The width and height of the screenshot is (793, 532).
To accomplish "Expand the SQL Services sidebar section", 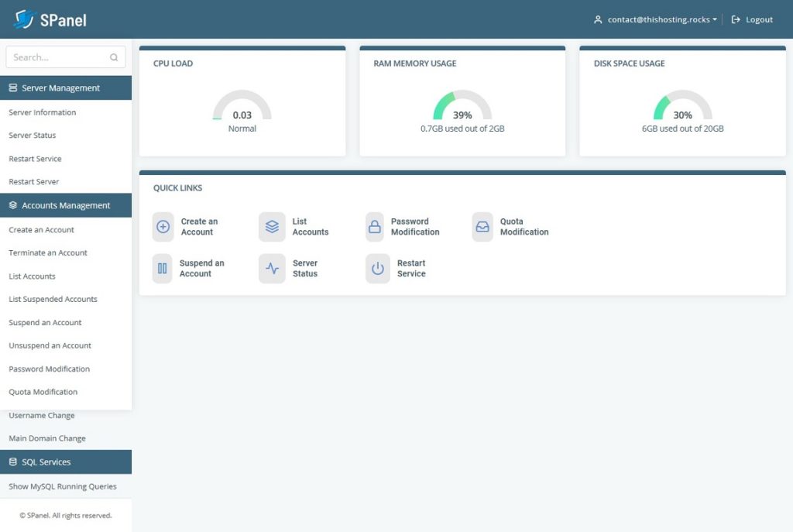I will point(46,462).
